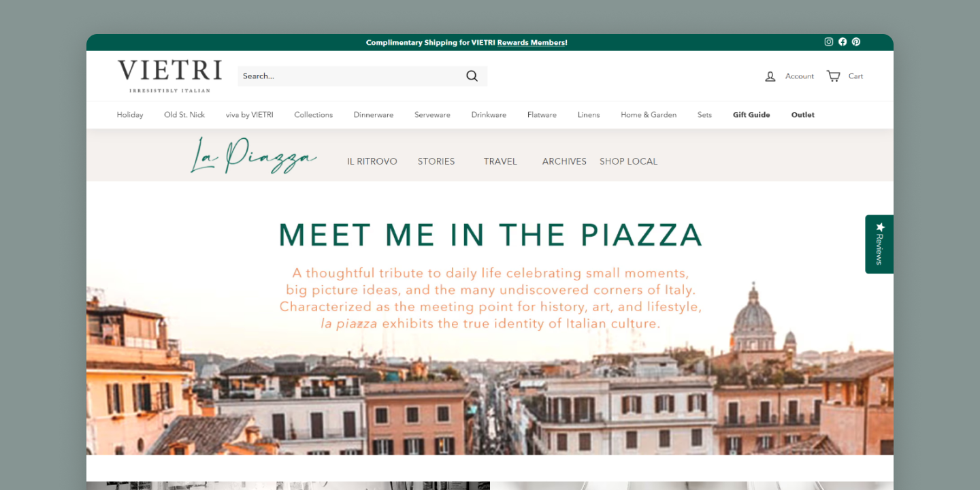Open VIETRI Facebook page icon

(x=843, y=42)
